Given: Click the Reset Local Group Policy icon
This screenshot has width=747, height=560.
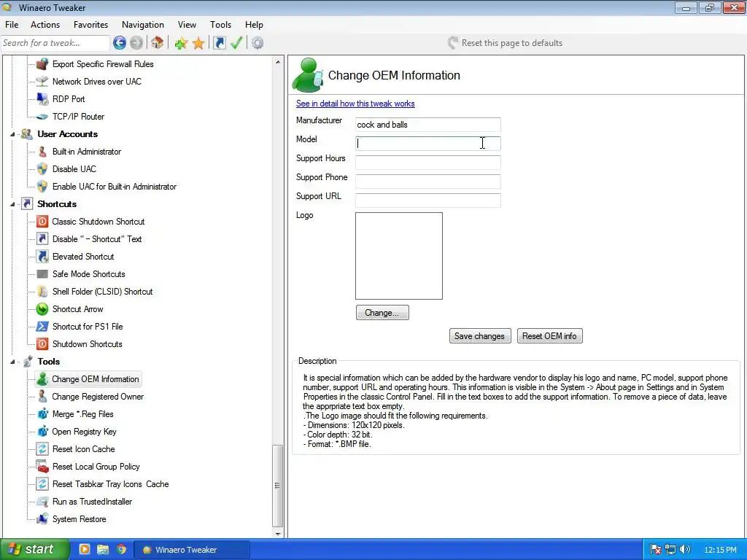Looking at the screenshot, I should [x=42, y=467].
